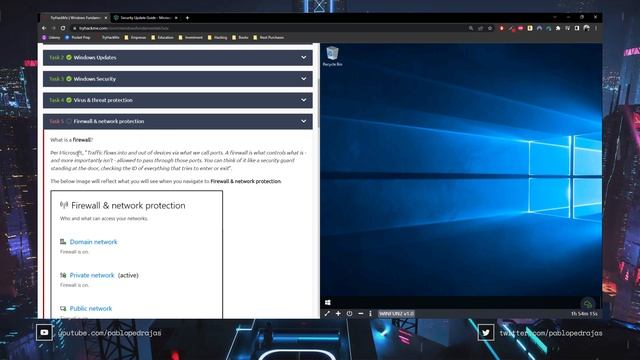Click the VM power icon

point(349,313)
